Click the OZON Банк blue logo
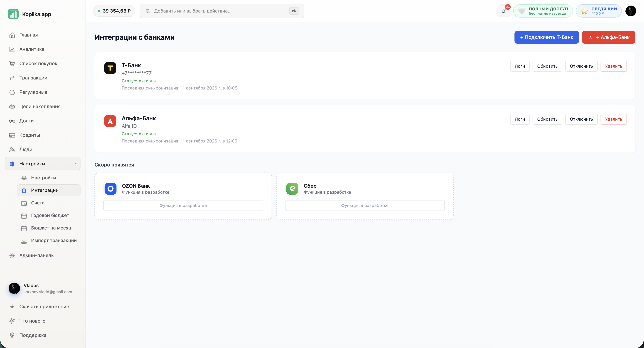 point(111,189)
